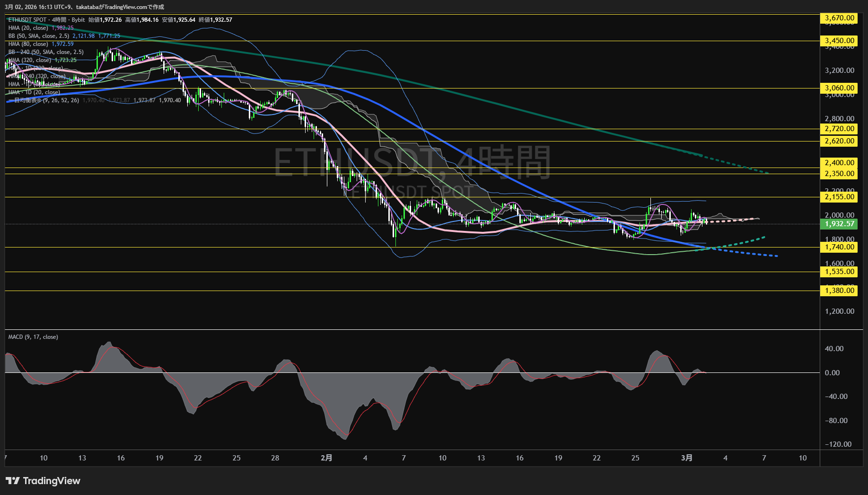
Task: Click the 2月 label on time axis
Action: pos(326,458)
